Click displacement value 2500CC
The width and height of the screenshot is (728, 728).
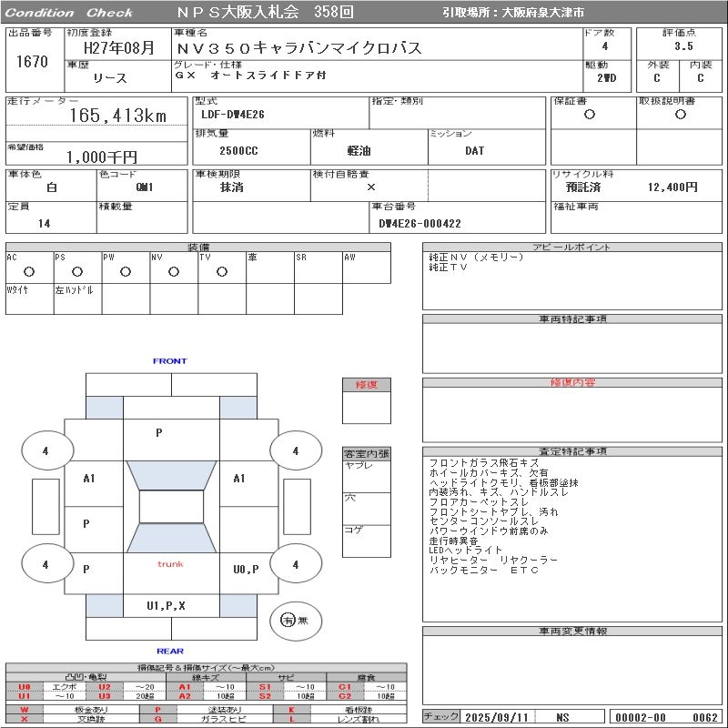click(x=238, y=151)
